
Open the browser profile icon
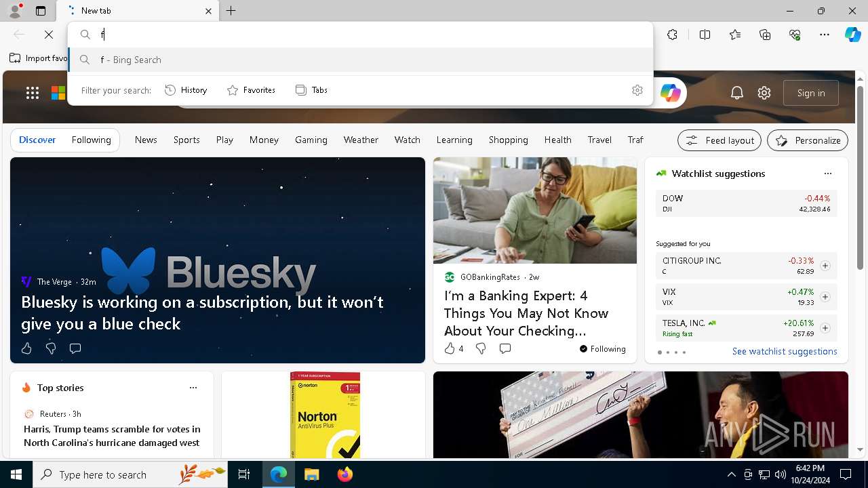pos(15,10)
